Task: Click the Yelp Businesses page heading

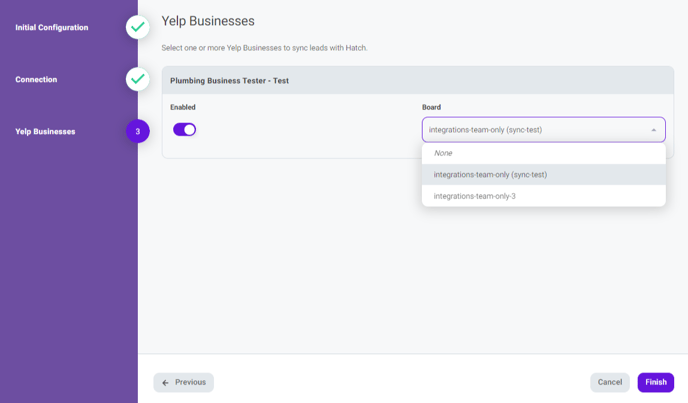Action: click(x=208, y=21)
